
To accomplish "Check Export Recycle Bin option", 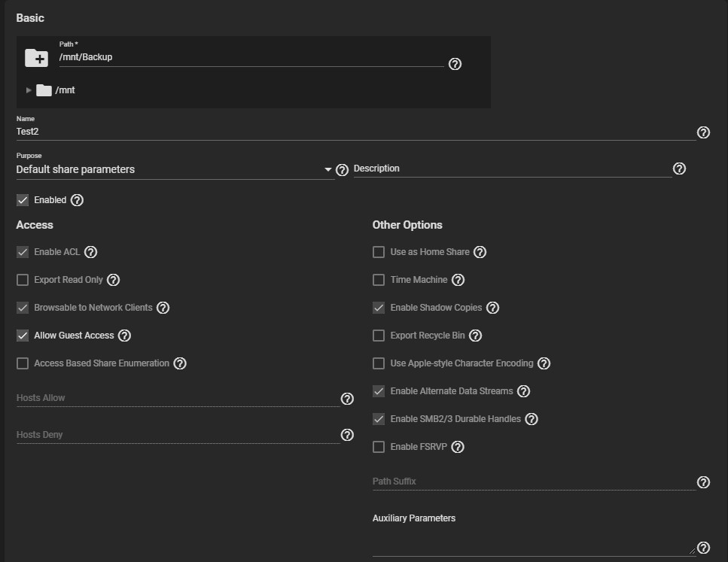I will [x=379, y=336].
